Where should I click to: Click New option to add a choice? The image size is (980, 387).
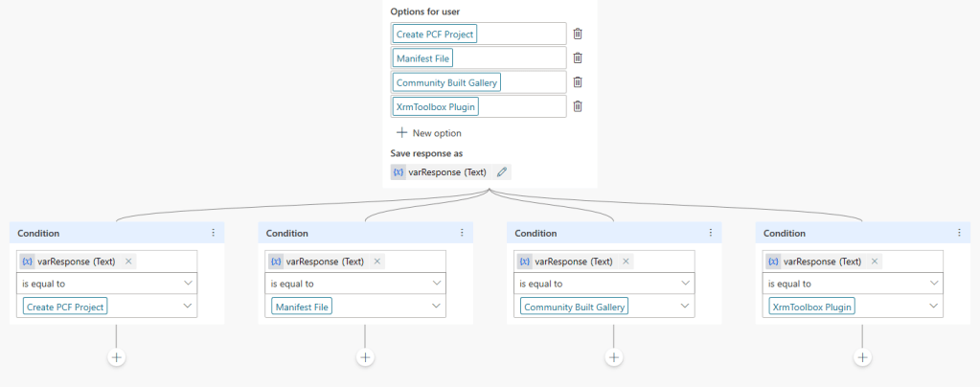428,133
